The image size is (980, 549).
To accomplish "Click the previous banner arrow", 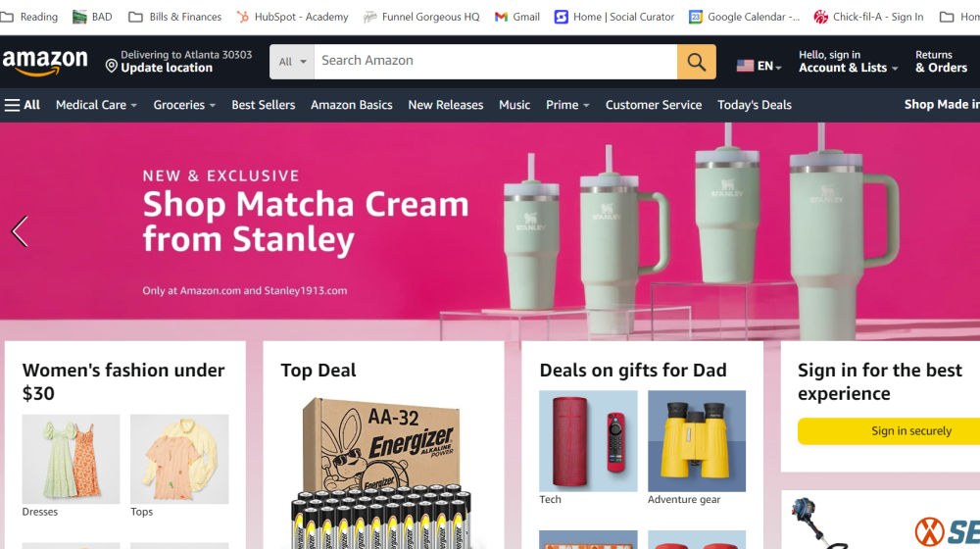I will coord(20,231).
